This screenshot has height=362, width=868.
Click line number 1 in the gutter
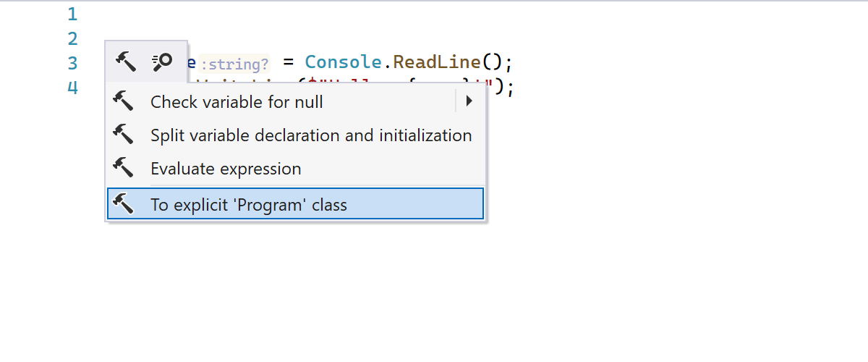click(72, 14)
